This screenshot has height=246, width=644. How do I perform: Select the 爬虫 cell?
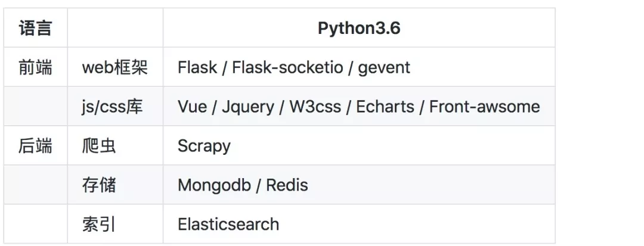coord(98,146)
